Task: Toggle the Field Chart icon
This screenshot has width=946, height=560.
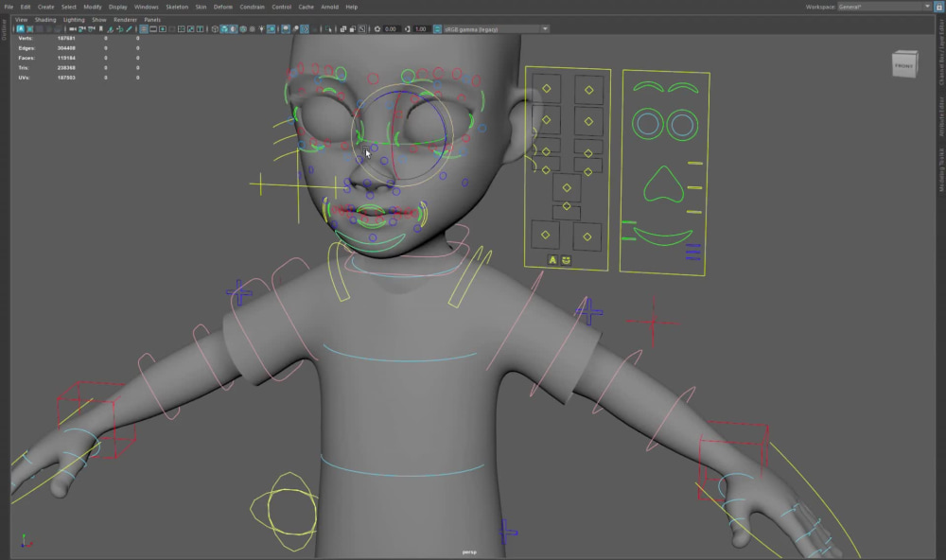Action: pyautogui.click(x=182, y=29)
